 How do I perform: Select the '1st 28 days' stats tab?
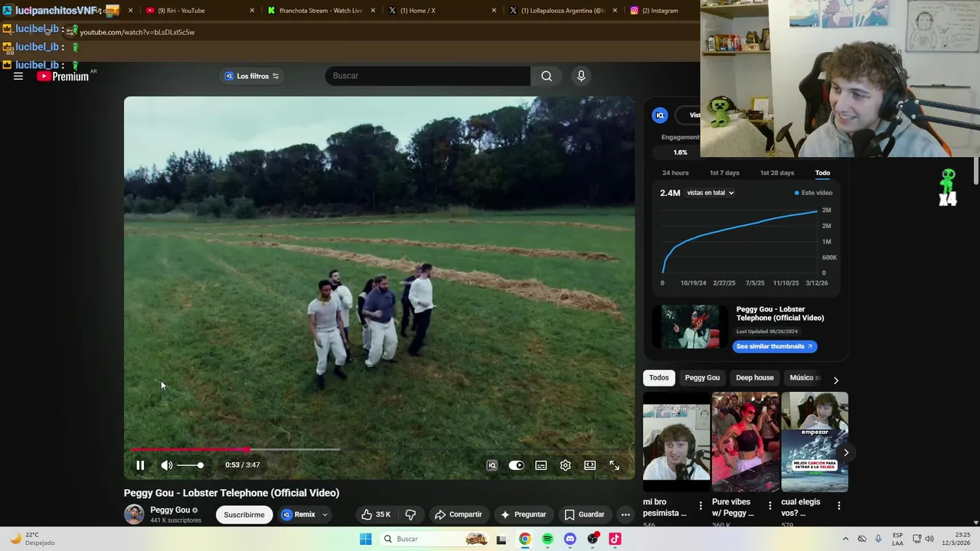tap(777, 173)
